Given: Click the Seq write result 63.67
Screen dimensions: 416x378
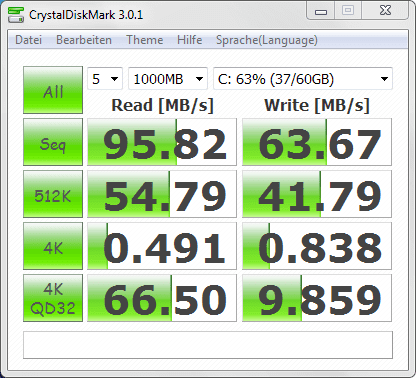Looking at the screenshot, I should [317, 142].
